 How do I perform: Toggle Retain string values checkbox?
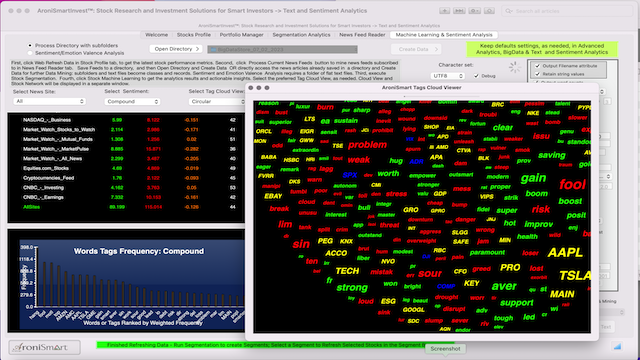tap(538, 74)
